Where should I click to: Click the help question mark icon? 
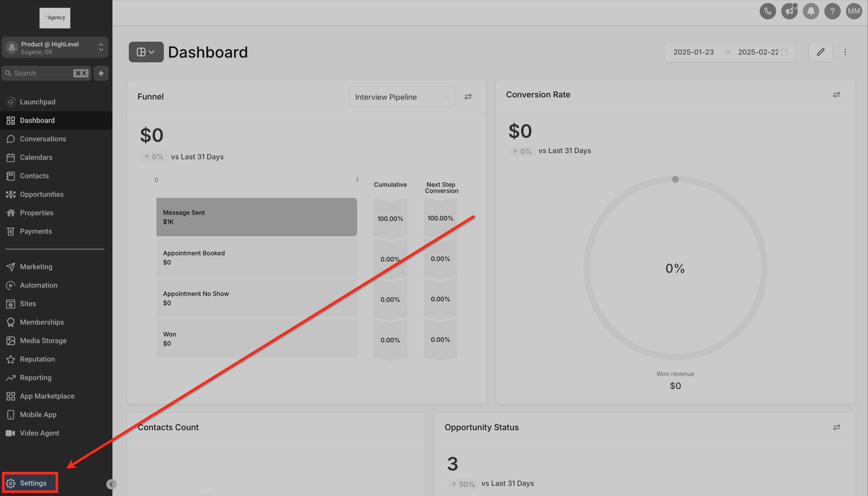tap(832, 11)
